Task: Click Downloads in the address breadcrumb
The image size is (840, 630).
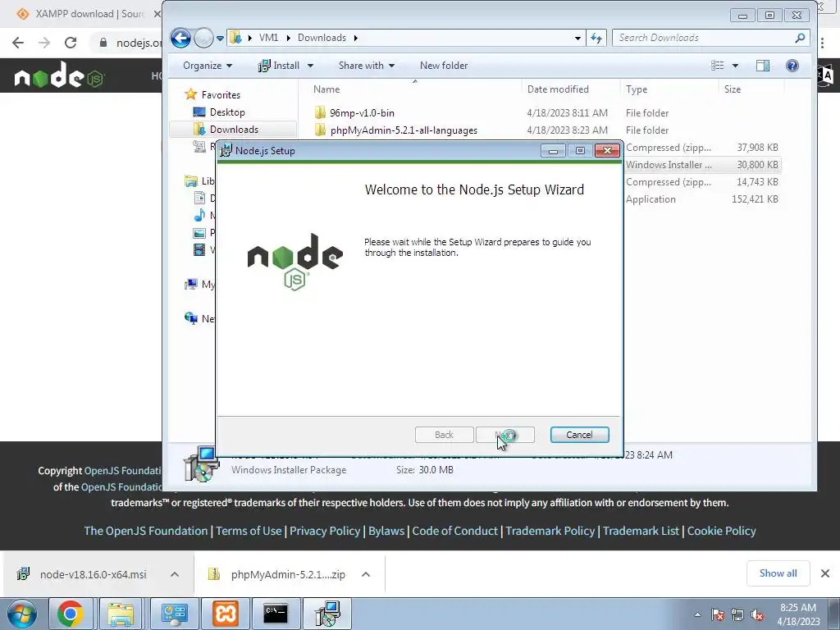Action: tap(322, 38)
